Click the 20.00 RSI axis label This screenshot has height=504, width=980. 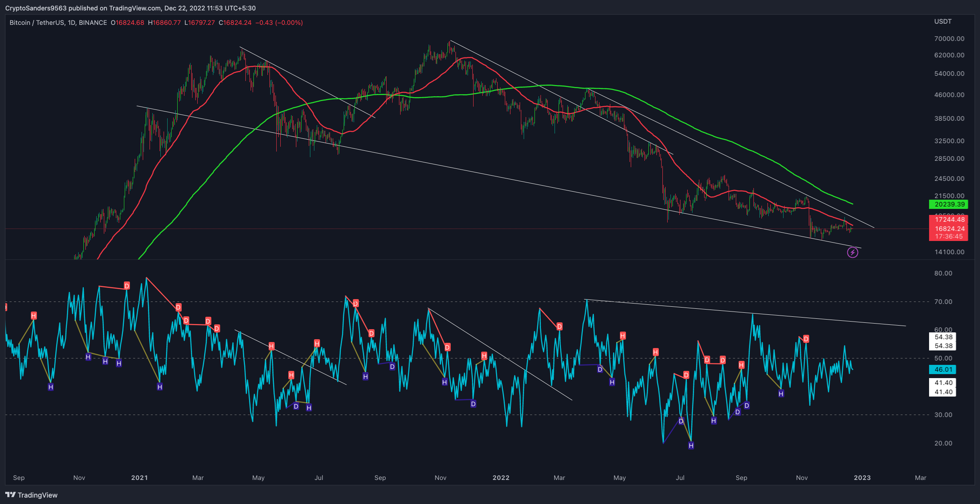[943, 443]
